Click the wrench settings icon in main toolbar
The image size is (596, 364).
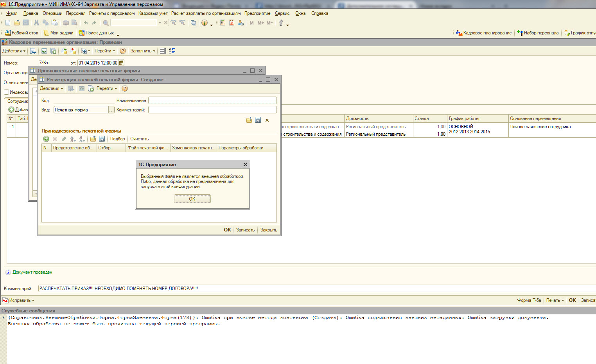click(x=281, y=23)
